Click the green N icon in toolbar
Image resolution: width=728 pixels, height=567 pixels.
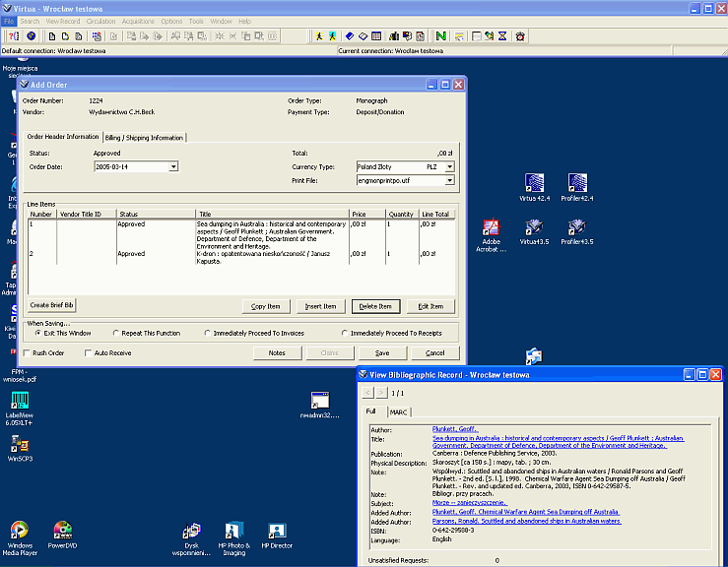(x=440, y=36)
